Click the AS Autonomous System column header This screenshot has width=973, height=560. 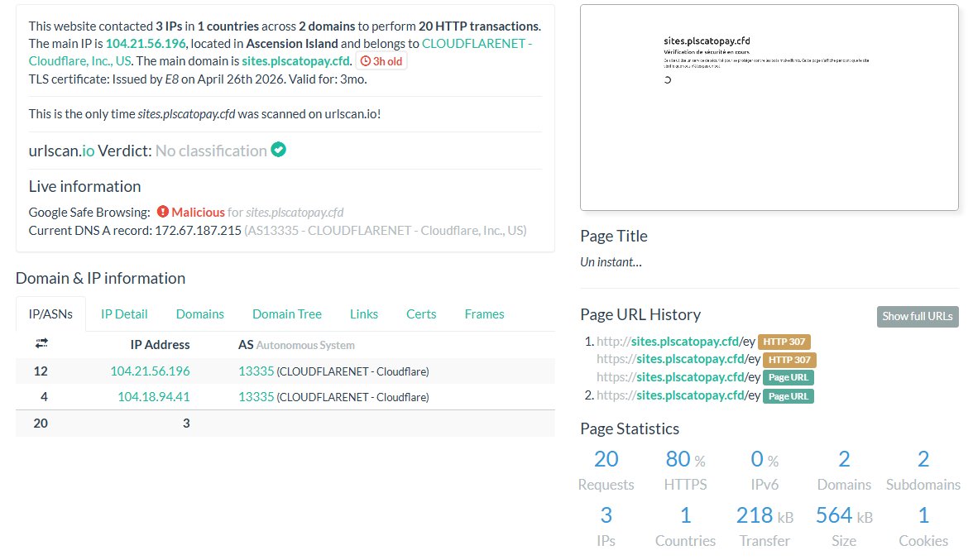296,345
